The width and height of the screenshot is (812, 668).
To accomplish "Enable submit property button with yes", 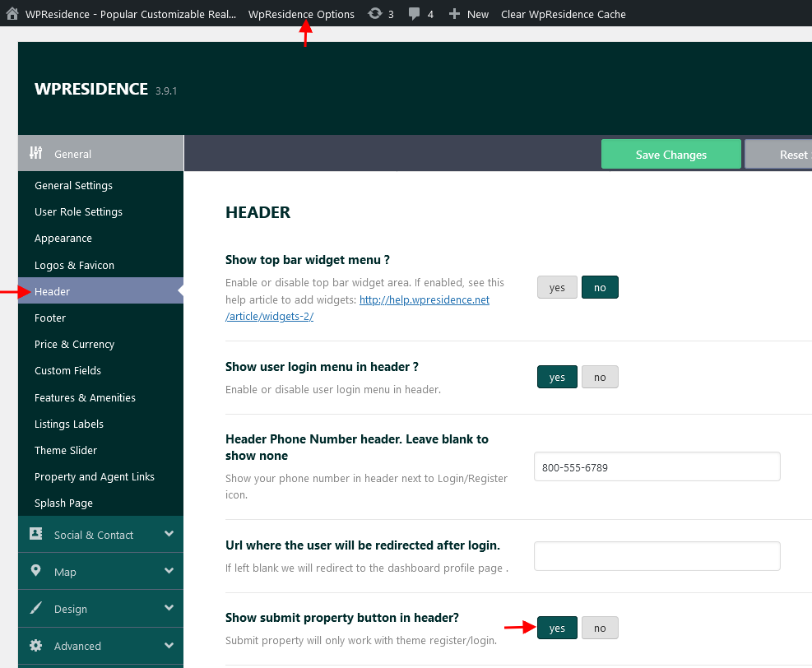I will 557,628.
